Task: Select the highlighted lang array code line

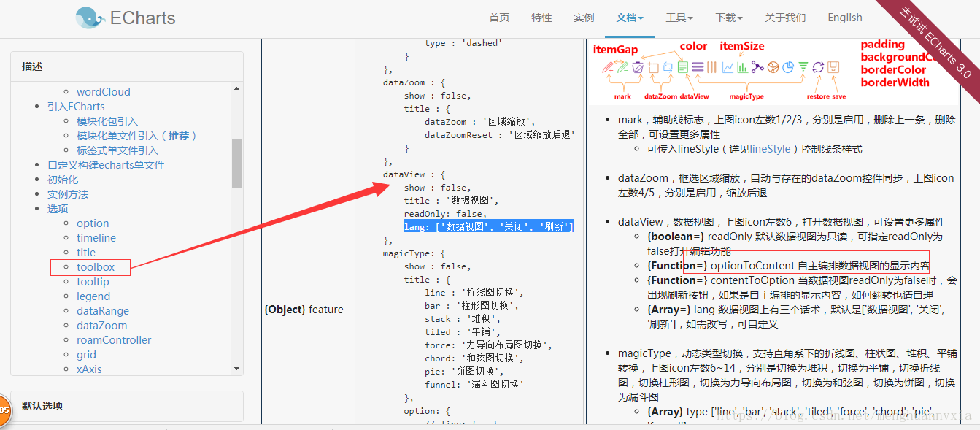Action: [489, 226]
